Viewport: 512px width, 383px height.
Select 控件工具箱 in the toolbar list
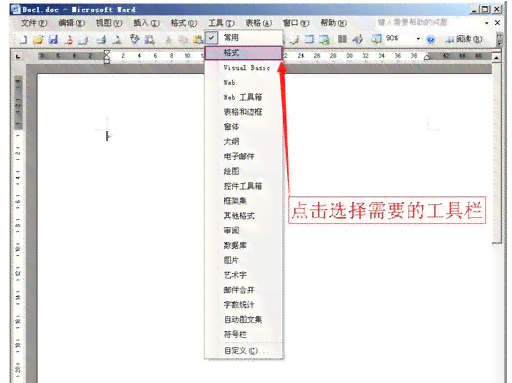244,186
